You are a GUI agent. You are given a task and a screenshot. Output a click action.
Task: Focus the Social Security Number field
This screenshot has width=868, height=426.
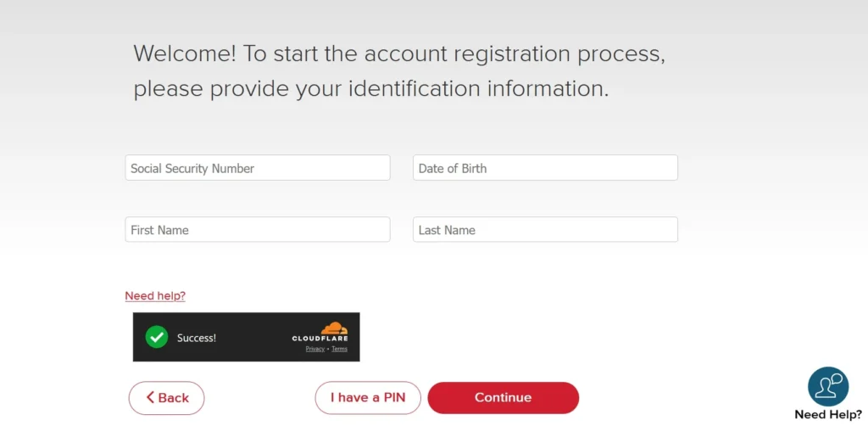click(x=257, y=168)
